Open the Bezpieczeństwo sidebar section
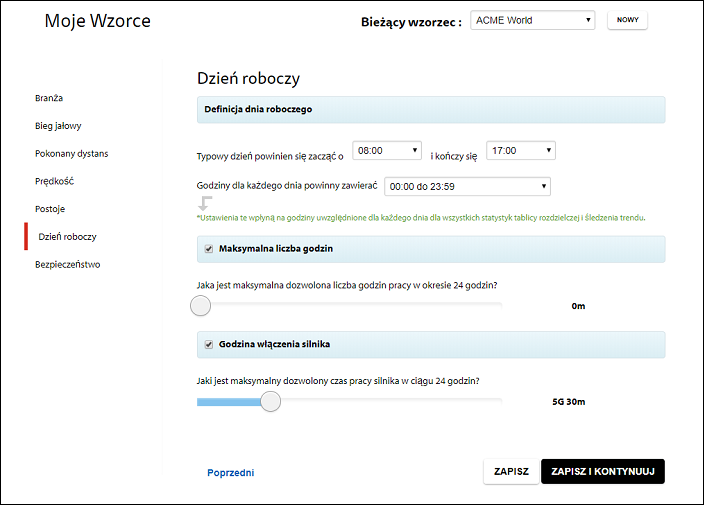Viewport: 705px width, 506px height. (x=67, y=264)
